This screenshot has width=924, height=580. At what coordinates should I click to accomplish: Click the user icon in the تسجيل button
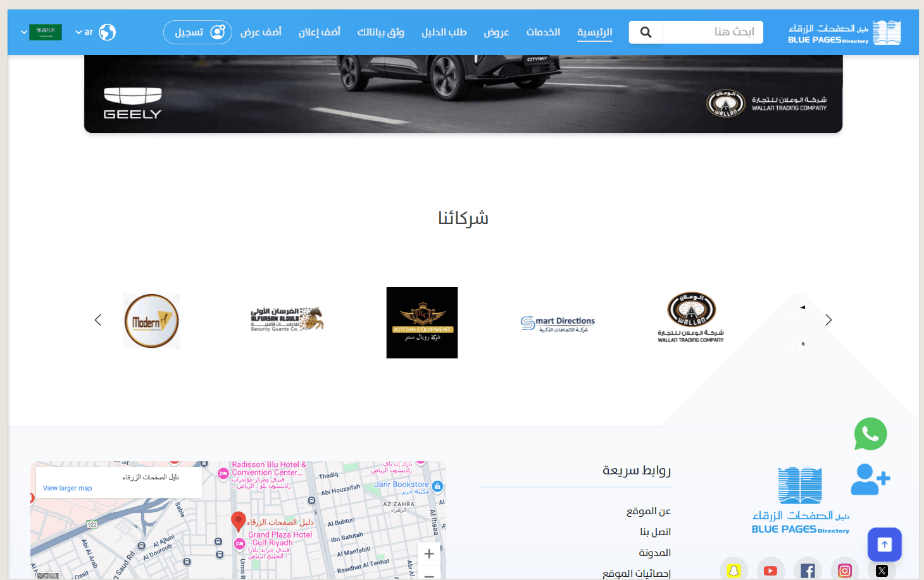[218, 32]
